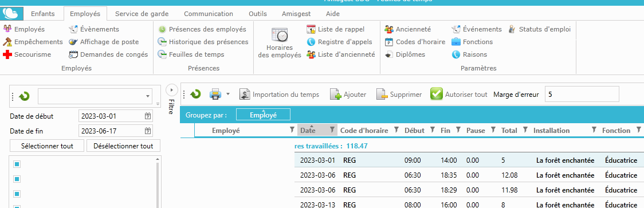Open Secourisme with the red cross
Screen dimensions: 644x208
pos(27,54)
